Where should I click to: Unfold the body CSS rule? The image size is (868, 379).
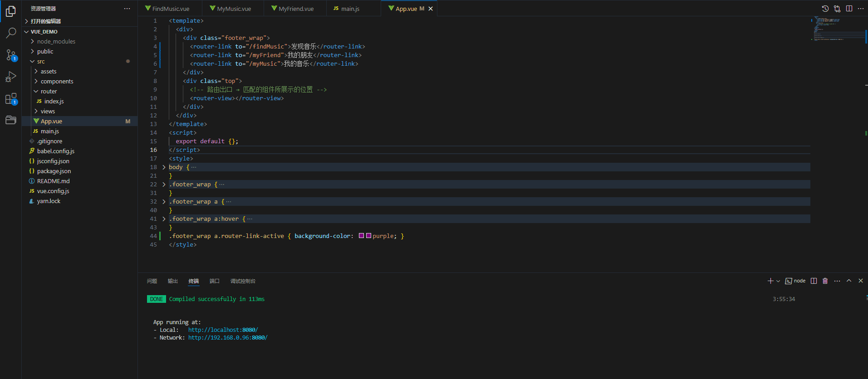pos(164,167)
